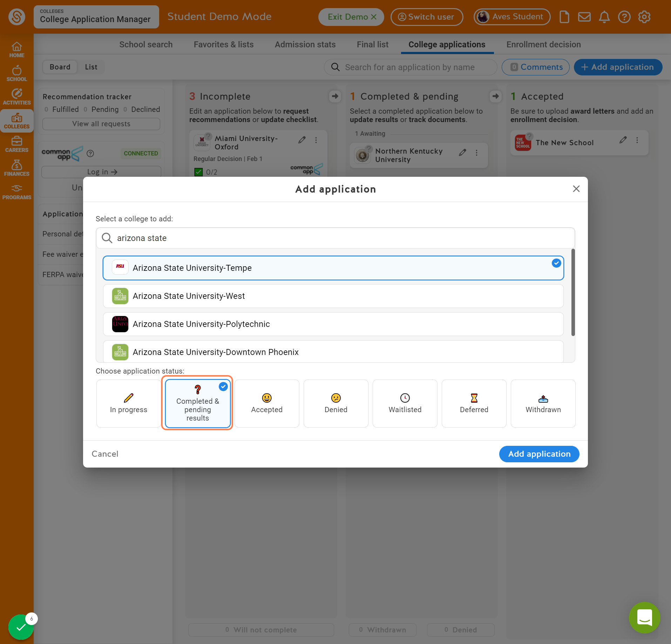Collapse the Completed & pending column arrow
671x644 pixels.
point(495,96)
